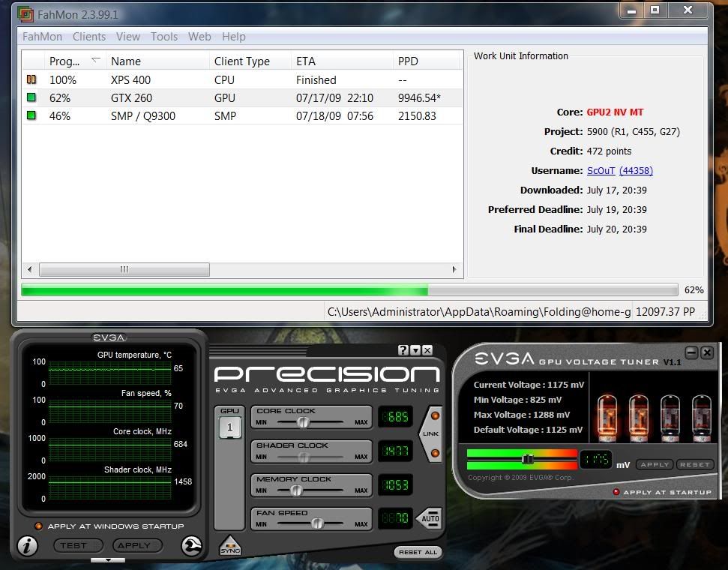Open the Web menu
This screenshot has width=728, height=570.
point(199,37)
